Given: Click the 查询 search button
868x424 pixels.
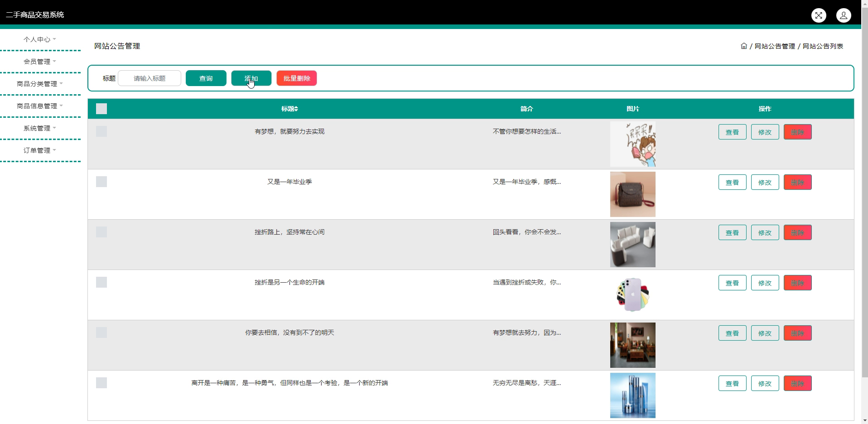Looking at the screenshot, I should coord(206,78).
